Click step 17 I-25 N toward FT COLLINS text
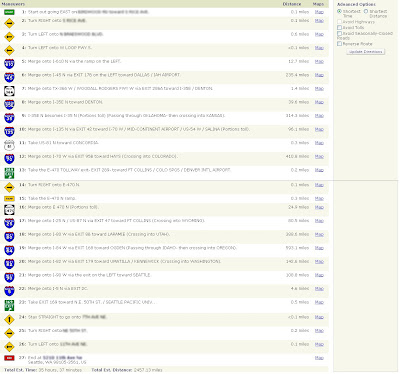The height and width of the screenshot is (374, 400). (116, 221)
